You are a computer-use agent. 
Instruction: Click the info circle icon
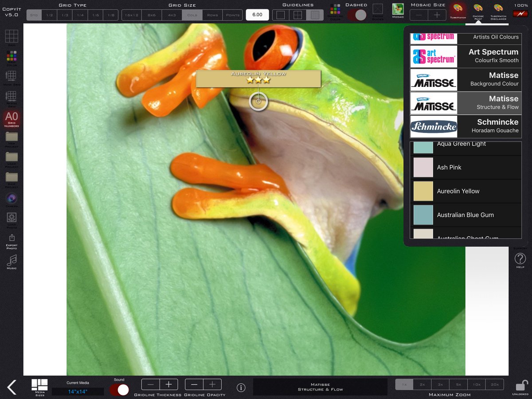(241, 388)
